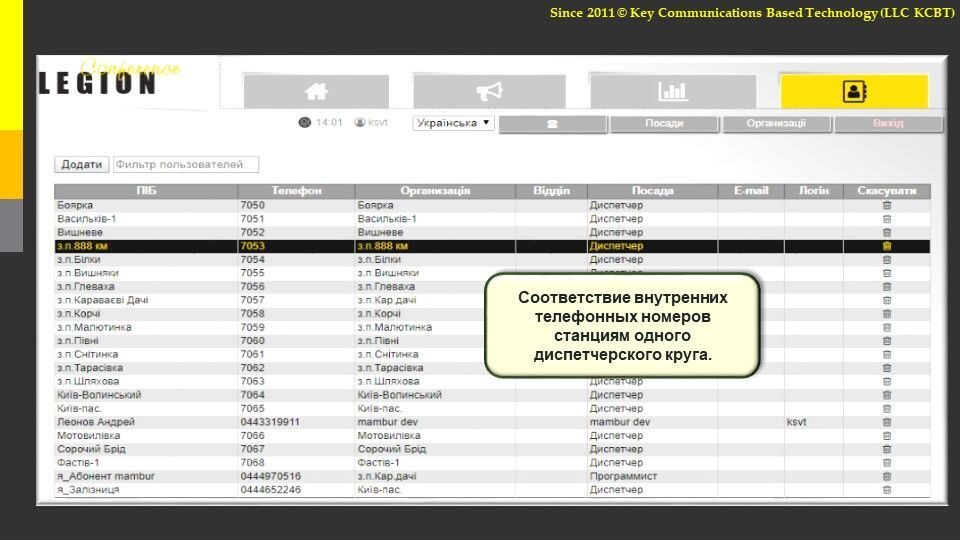Remove Леонов Андрей using trash icon
Image resolution: width=960 pixels, height=540 pixels.
886,422
